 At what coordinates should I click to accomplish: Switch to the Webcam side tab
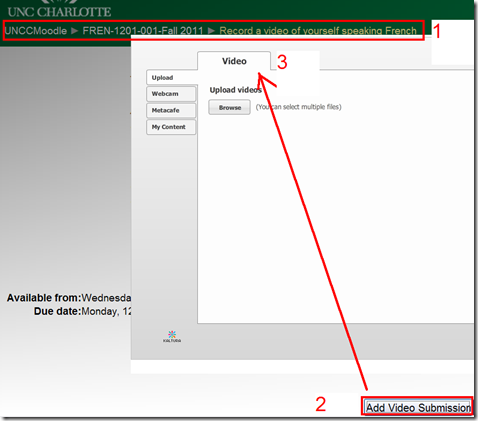171,94
